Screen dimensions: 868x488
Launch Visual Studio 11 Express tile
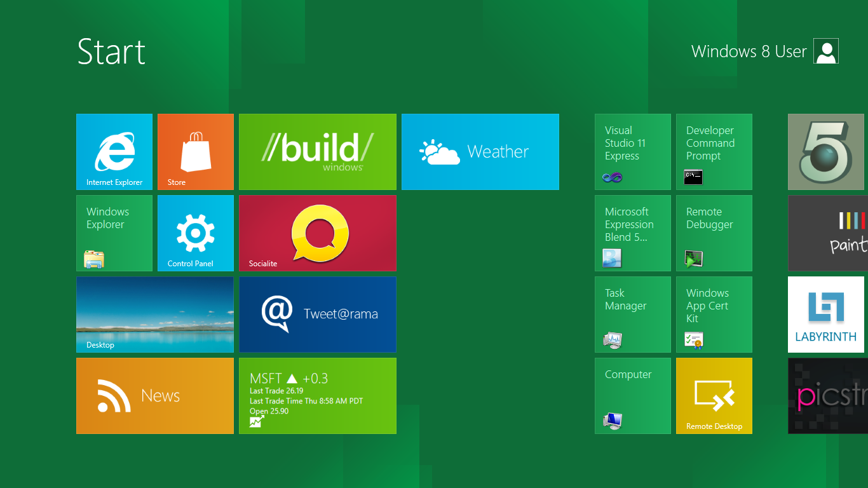coord(633,152)
